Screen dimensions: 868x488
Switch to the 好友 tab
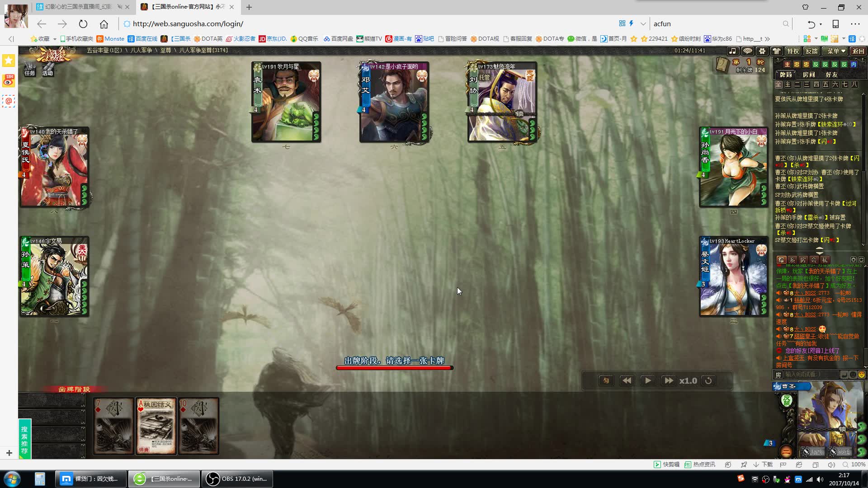[x=832, y=75]
